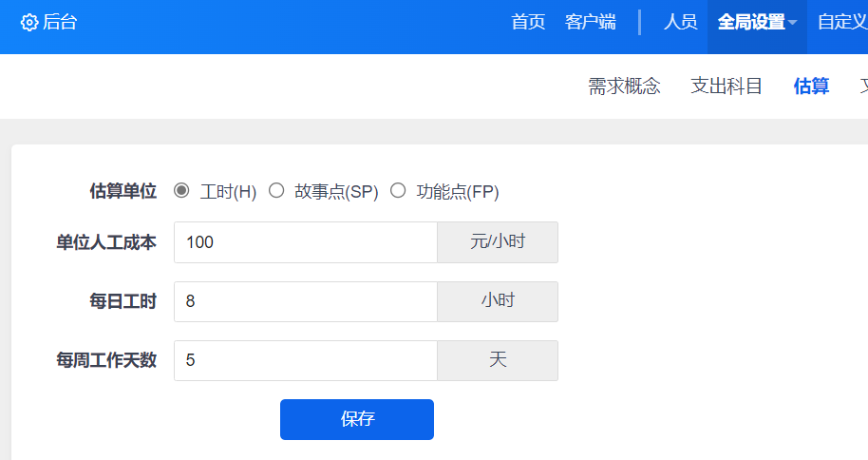Switch to the 需求概念 tab
Viewport: 868px width, 460px height.
[624, 86]
